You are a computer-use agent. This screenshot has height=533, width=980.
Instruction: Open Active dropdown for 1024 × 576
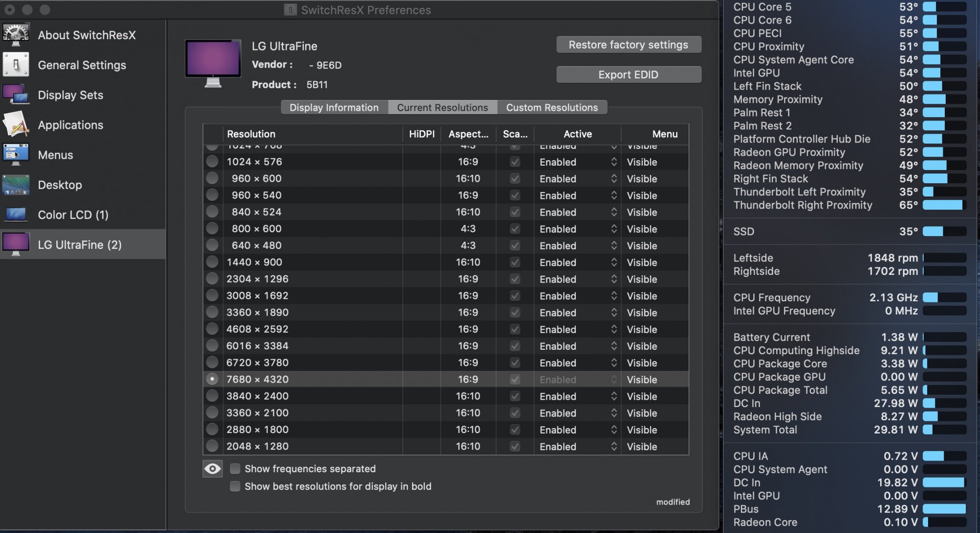(578, 162)
